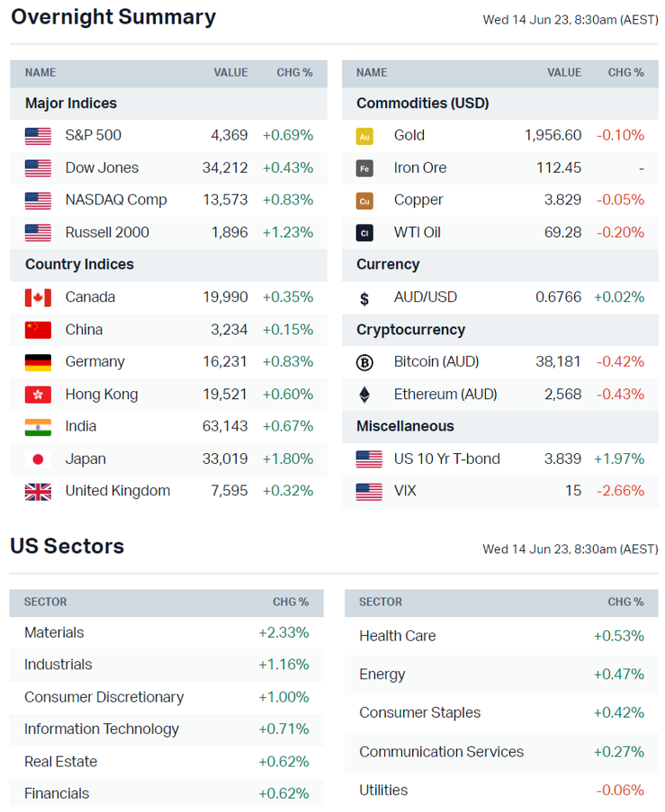665x812 pixels.
Task: Open the Hong Kong index row
Action: pos(102,394)
